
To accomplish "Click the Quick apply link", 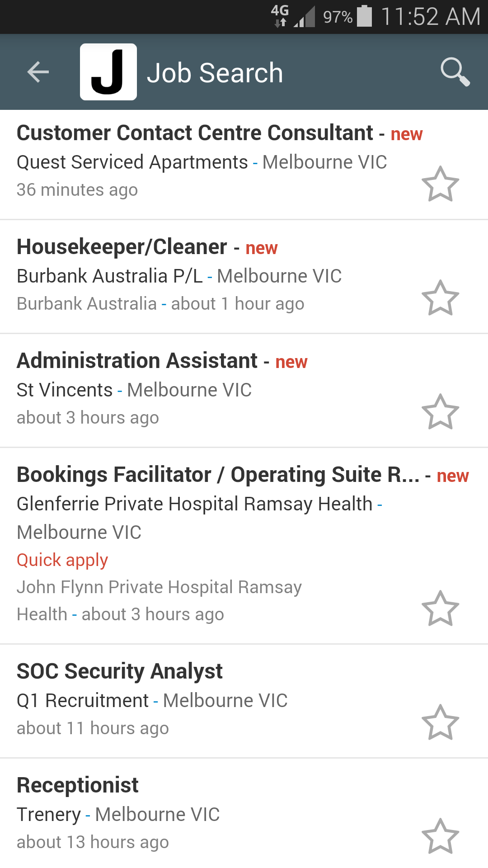I will (62, 560).
